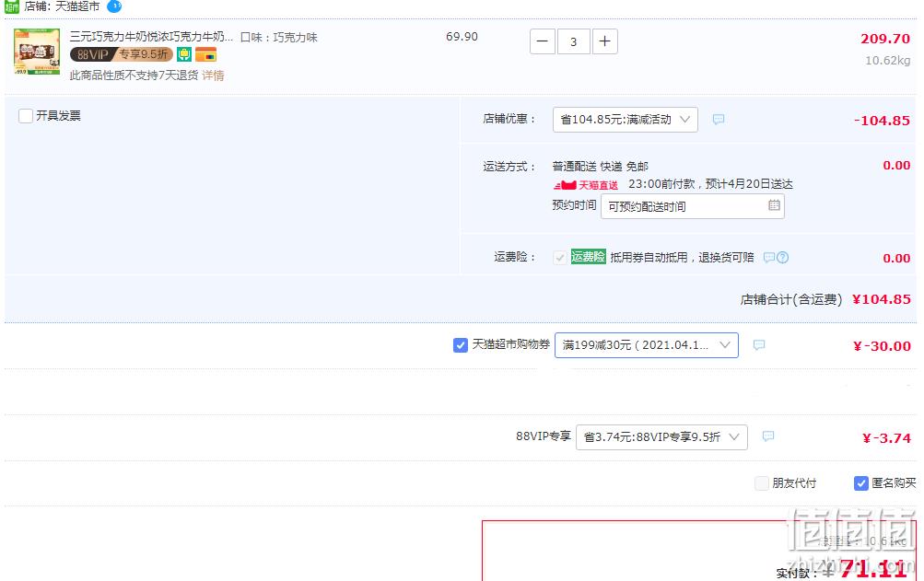Click the comment icon after 退换货可赔
The image size is (924, 581).
click(x=769, y=258)
